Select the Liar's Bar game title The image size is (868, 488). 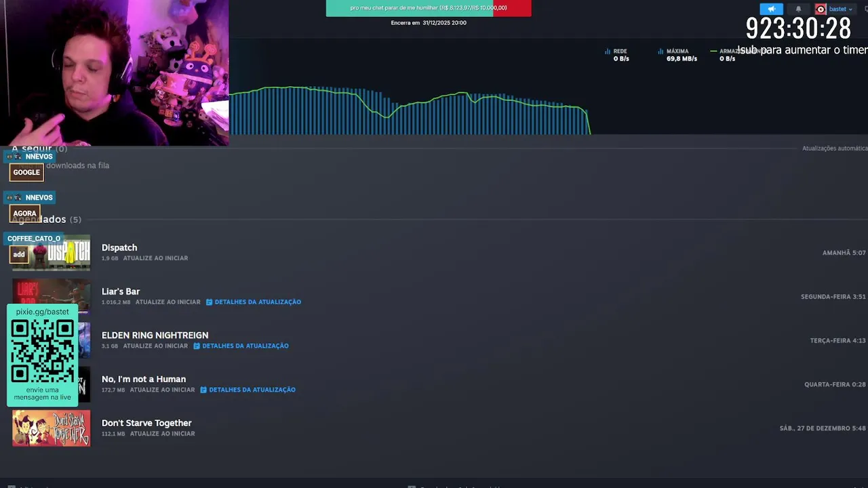(x=121, y=291)
